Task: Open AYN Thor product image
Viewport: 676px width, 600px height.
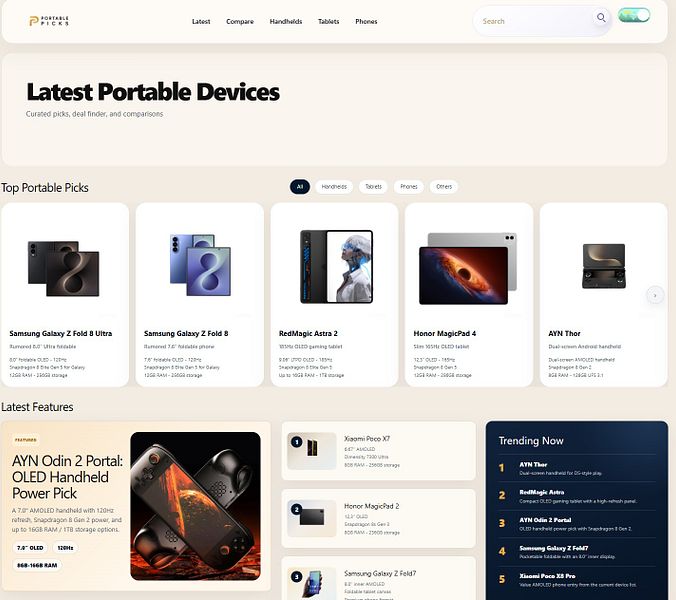Action: pos(604,266)
